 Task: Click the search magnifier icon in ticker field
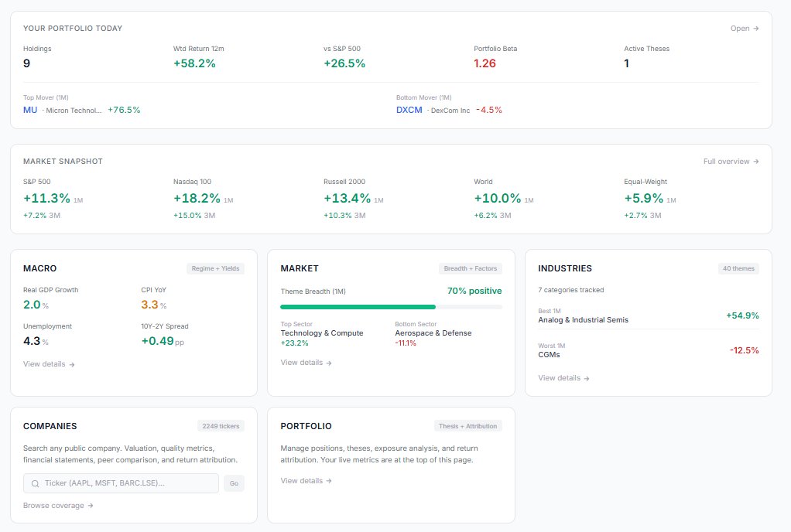(x=36, y=483)
